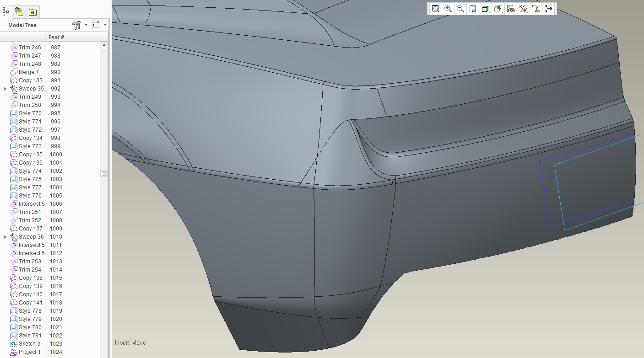
Task: Select the Intersect feature numbered 1006
Action: [32, 204]
